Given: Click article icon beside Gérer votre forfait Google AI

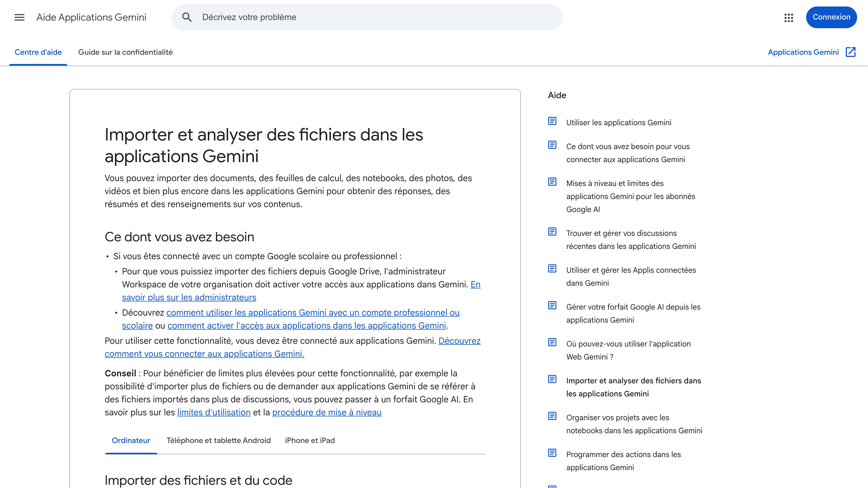Looking at the screenshot, I should [x=552, y=306].
